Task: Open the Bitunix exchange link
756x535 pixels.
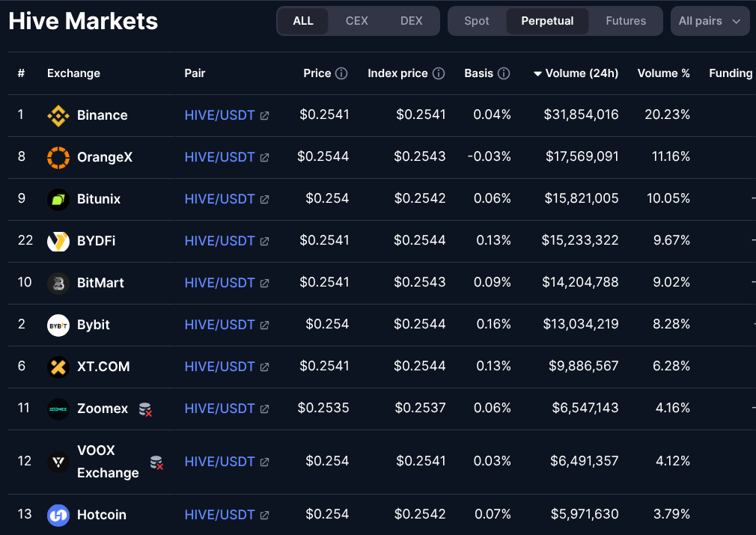Action: tap(99, 200)
